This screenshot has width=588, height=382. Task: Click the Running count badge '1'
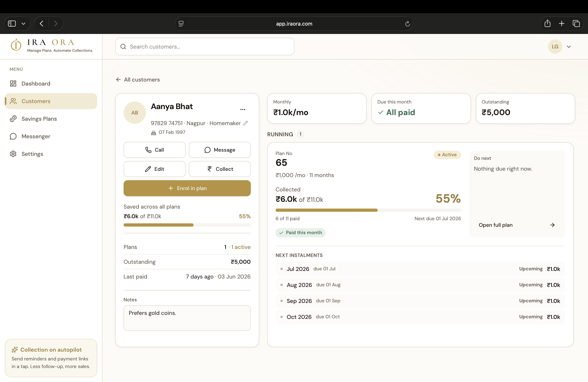(300, 134)
